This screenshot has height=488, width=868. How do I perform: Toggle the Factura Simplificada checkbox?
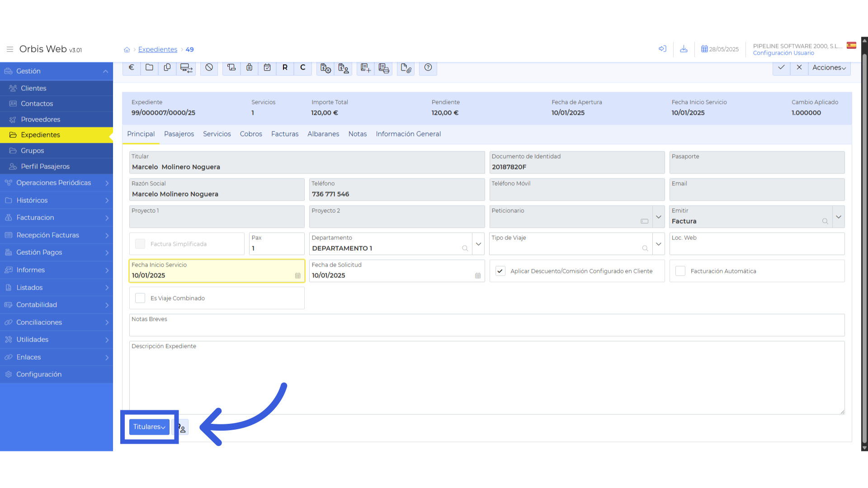tap(140, 244)
